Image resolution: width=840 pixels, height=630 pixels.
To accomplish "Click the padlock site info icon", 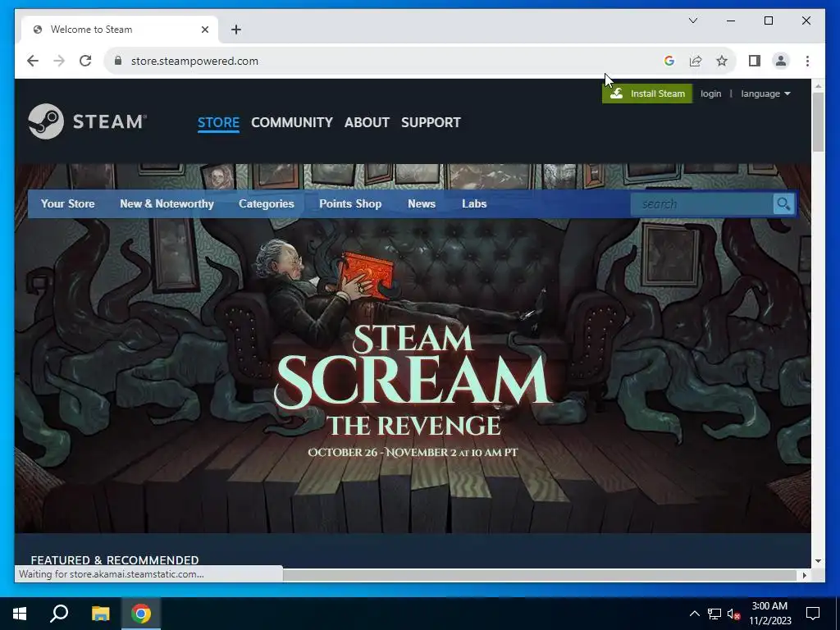I will [118, 61].
